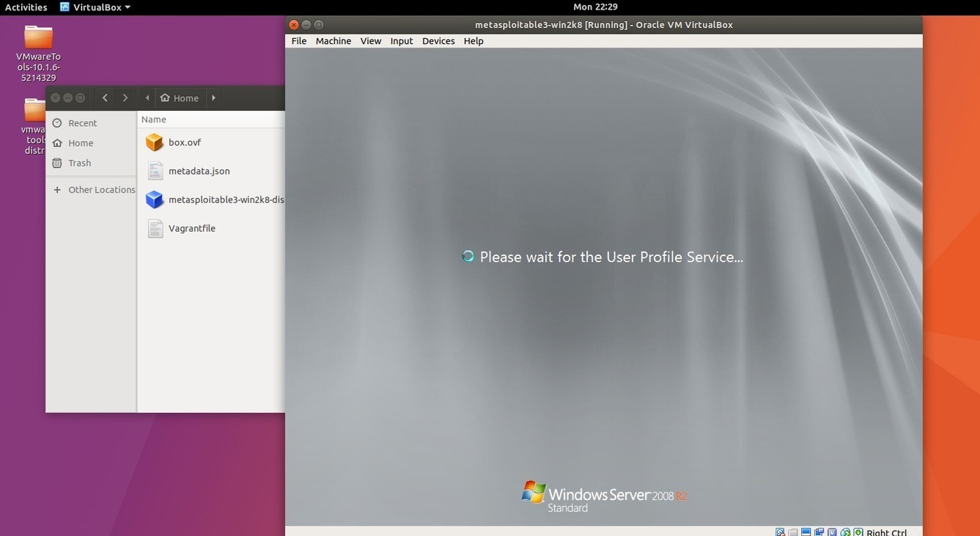Close the metasploitable3-win2k8 VirtualBox window
This screenshot has width=980, height=536.
point(294,25)
